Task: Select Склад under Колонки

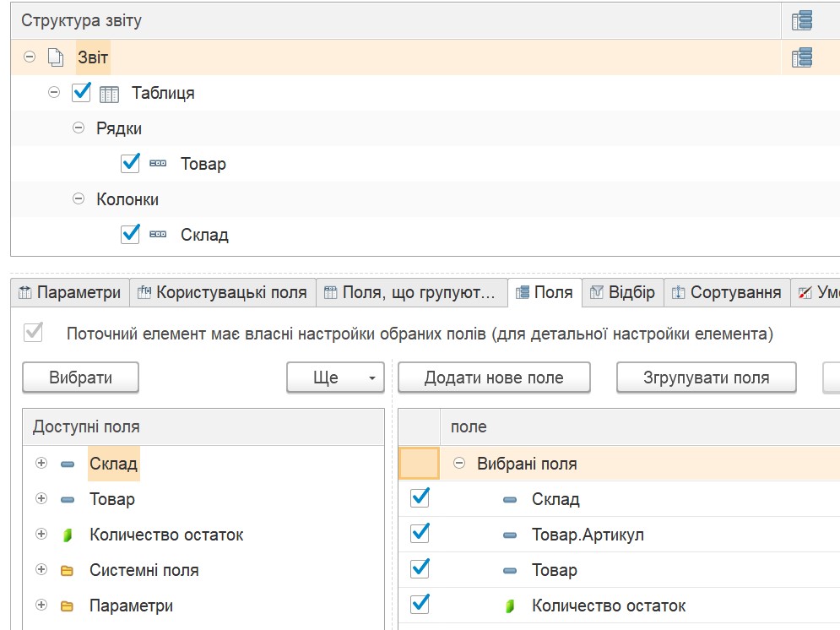Action: [204, 235]
